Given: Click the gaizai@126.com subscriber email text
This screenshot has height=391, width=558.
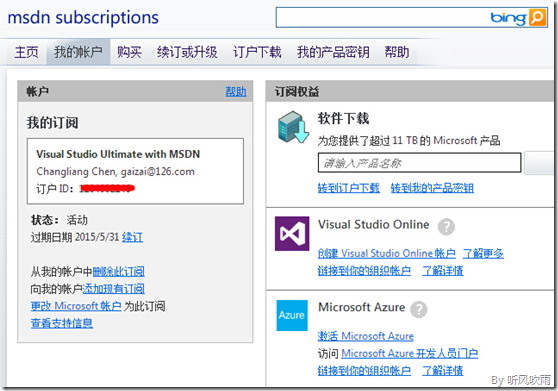Looking at the screenshot, I should [158, 171].
